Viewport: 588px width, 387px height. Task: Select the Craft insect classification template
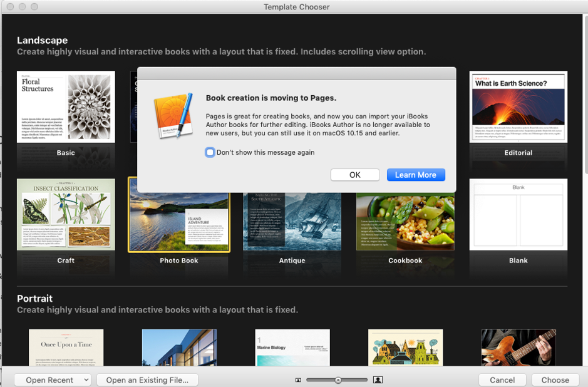[x=66, y=215]
